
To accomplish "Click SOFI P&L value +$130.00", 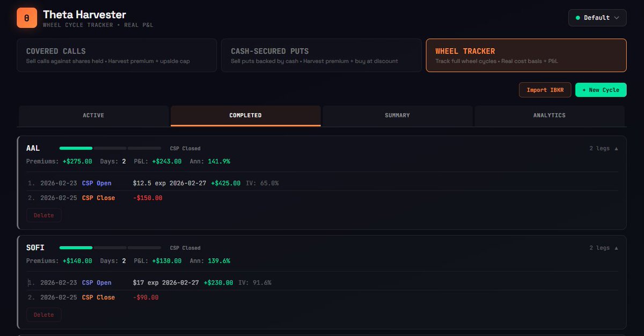I will point(166,261).
